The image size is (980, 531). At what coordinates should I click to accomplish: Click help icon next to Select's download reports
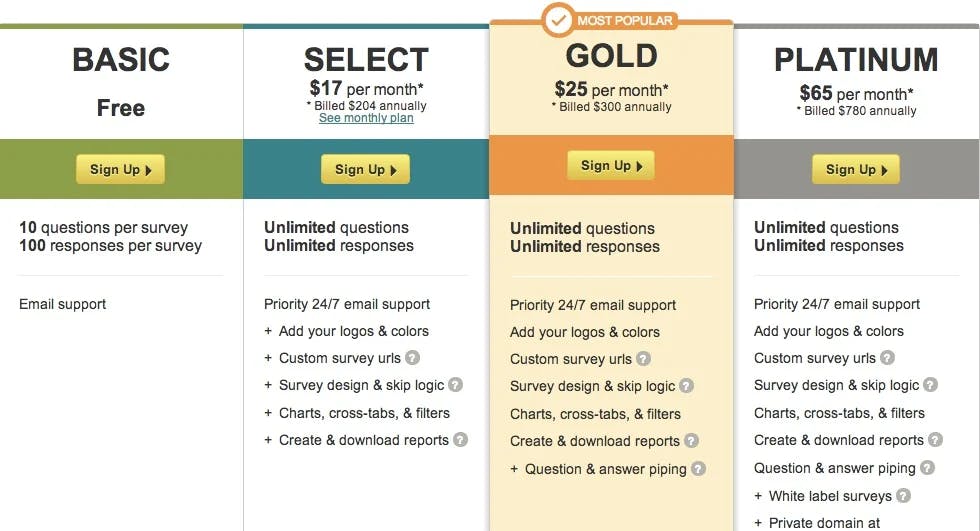point(460,440)
